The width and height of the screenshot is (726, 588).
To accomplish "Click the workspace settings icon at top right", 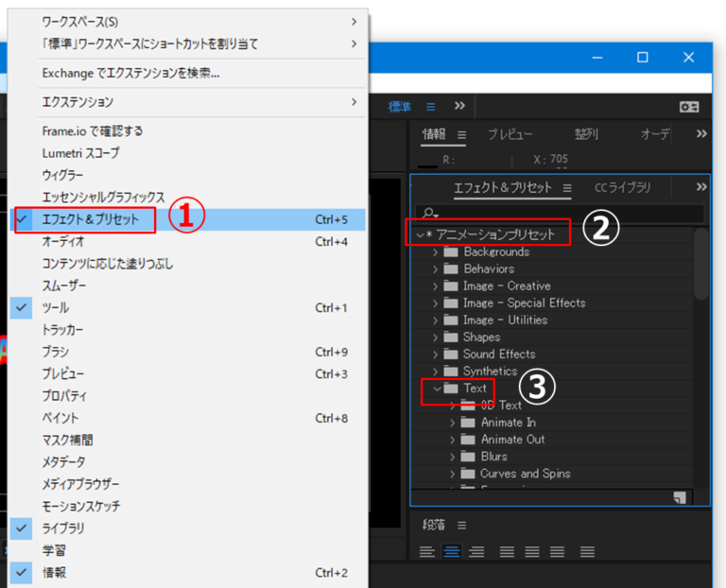I will pyautogui.click(x=689, y=107).
